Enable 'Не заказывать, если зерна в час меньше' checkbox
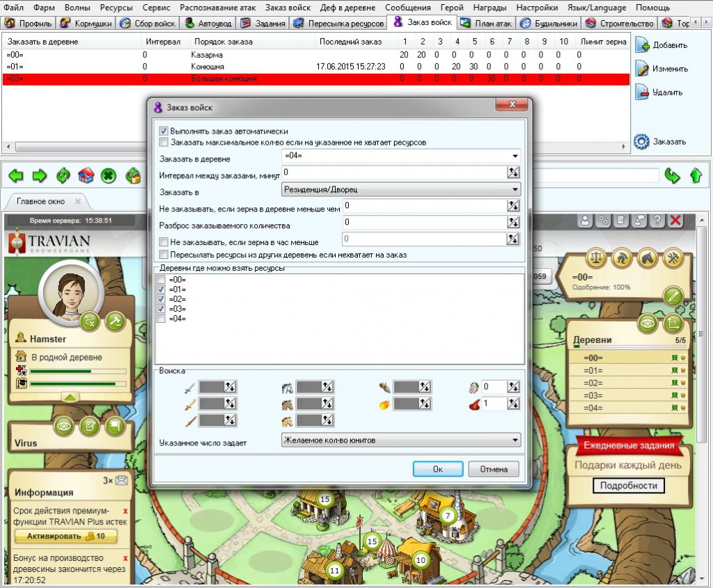Viewport: 713px width, 588px height. click(x=164, y=241)
